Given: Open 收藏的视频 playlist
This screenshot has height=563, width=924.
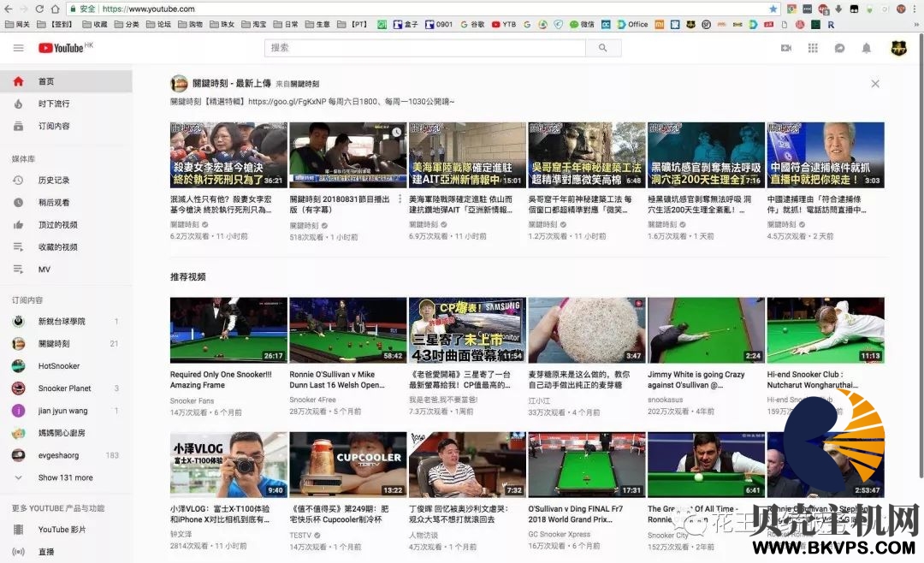Looking at the screenshot, I should [x=66, y=247].
